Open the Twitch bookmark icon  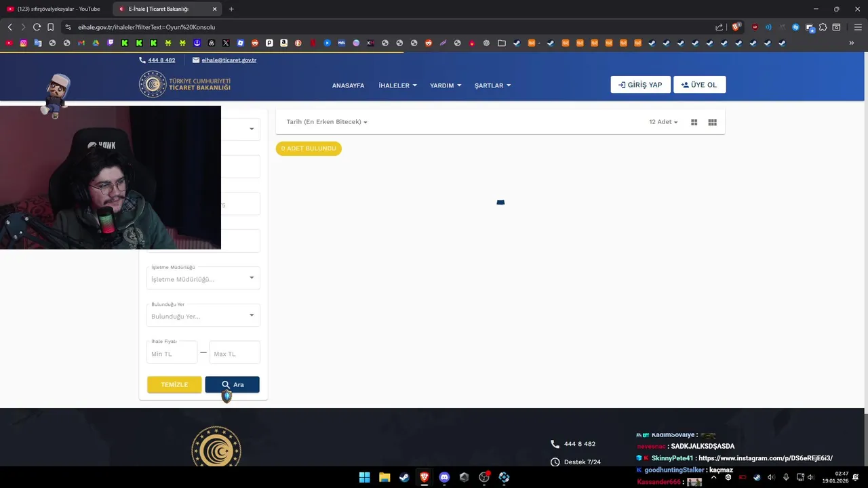[111, 43]
